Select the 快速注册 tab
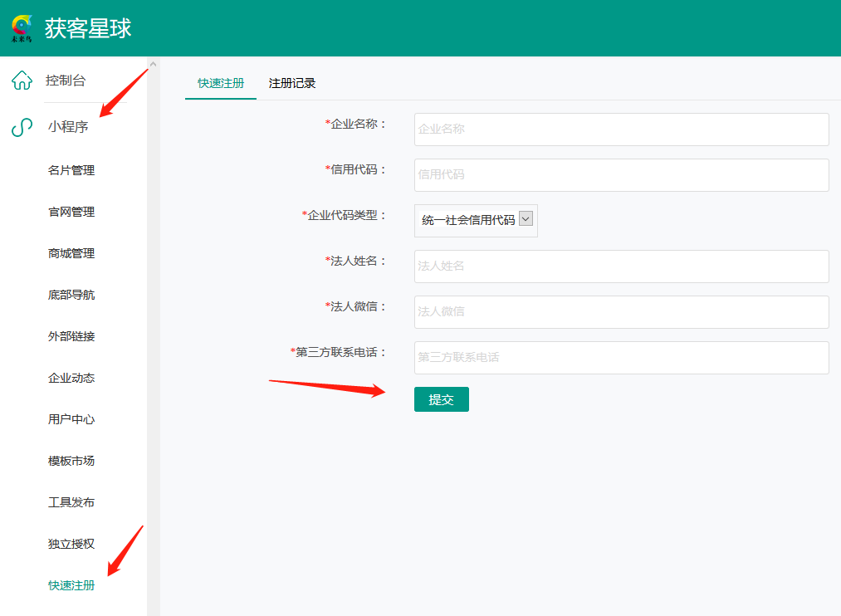Image resolution: width=841 pixels, height=616 pixels. pos(221,83)
